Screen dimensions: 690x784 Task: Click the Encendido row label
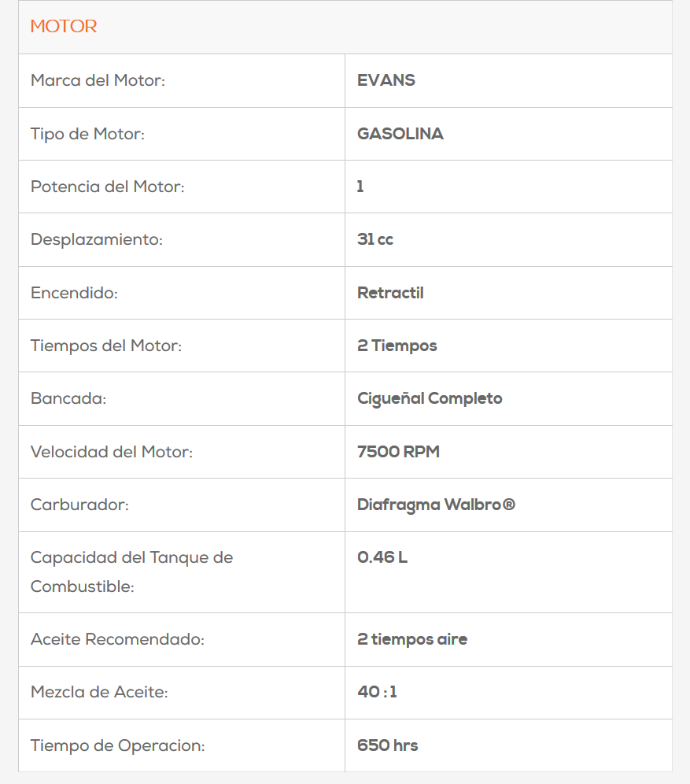73,293
